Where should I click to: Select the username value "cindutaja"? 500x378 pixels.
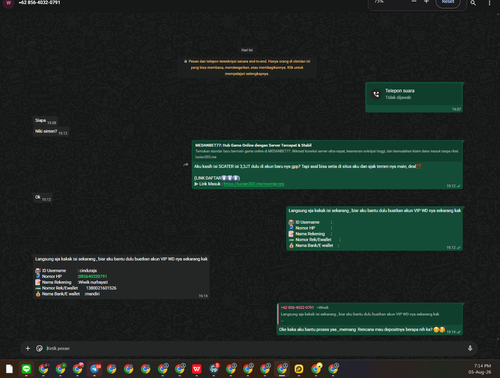tap(88, 271)
